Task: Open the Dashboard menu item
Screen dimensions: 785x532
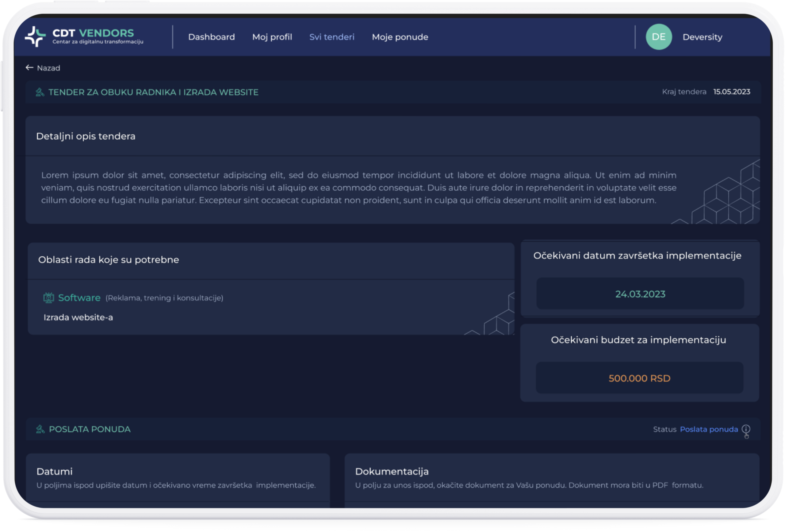Action: [212, 37]
